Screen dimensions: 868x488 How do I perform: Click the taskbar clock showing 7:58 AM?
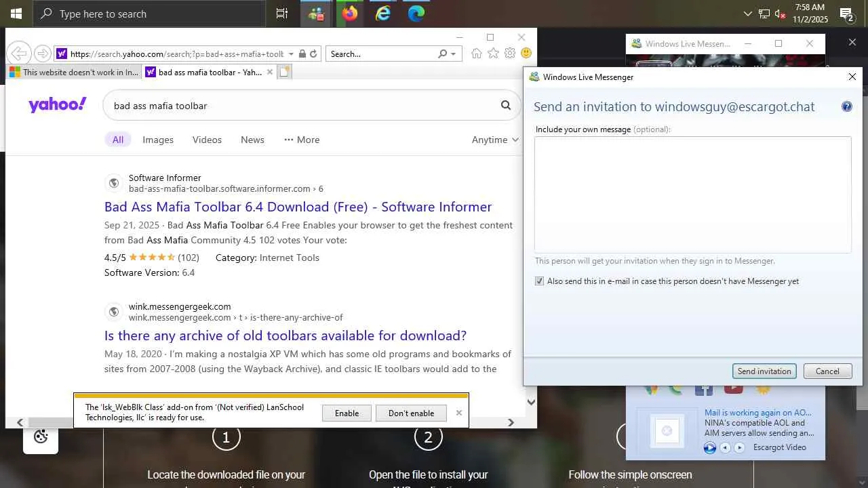click(810, 14)
